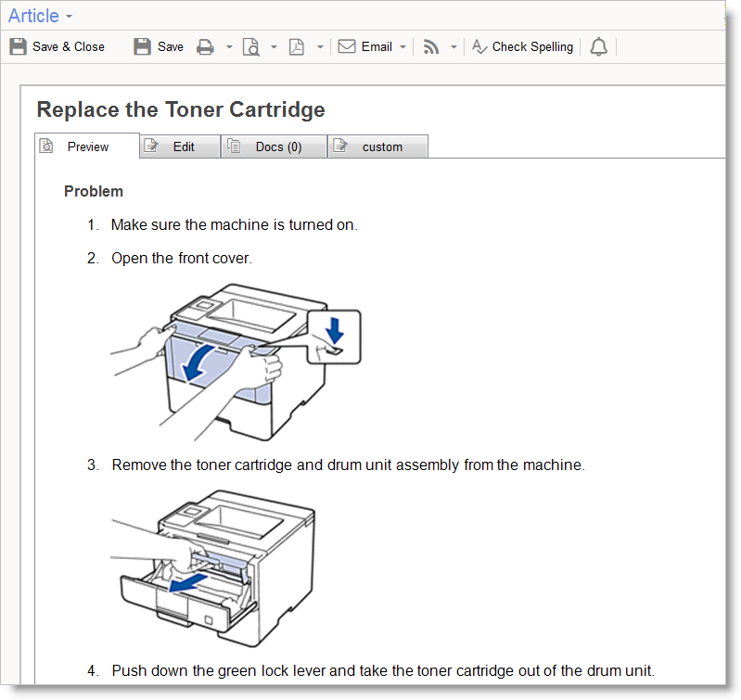741x700 pixels.
Task: Click the open front cover printer image
Action: tap(236, 363)
